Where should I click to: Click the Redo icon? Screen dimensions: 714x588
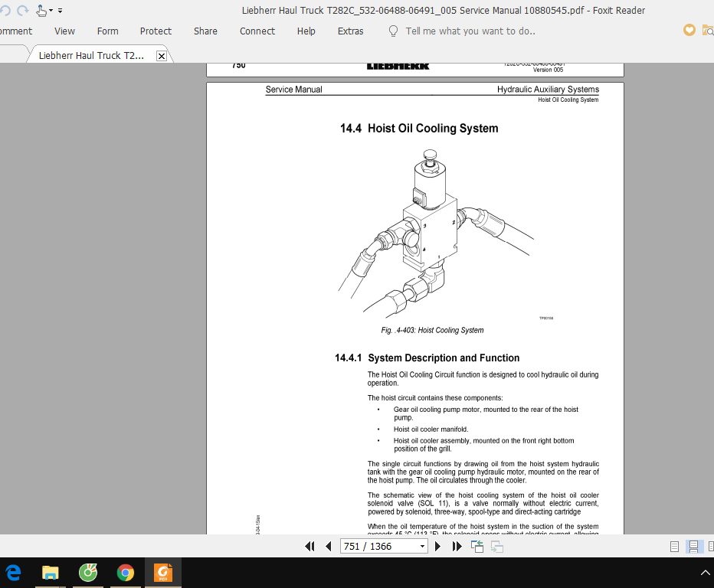coord(21,10)
